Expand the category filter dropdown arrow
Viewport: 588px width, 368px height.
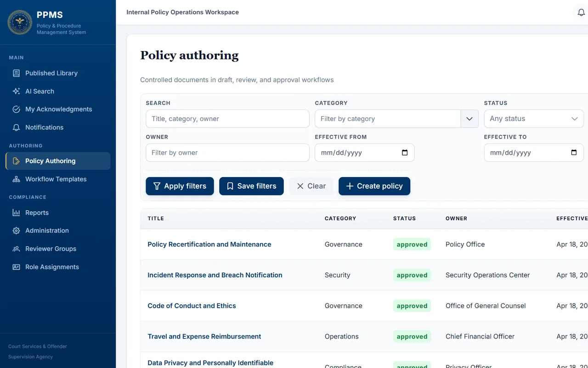coord(469,119)
